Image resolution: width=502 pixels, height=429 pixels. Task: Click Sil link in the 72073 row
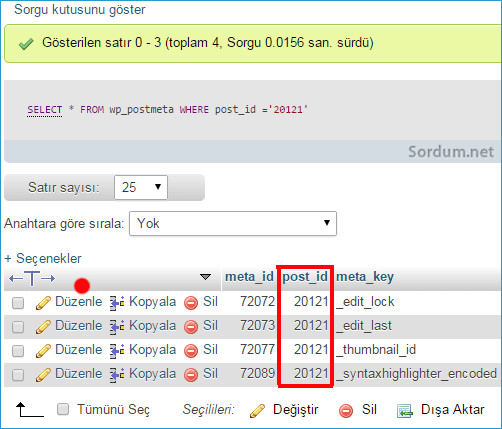210,325
